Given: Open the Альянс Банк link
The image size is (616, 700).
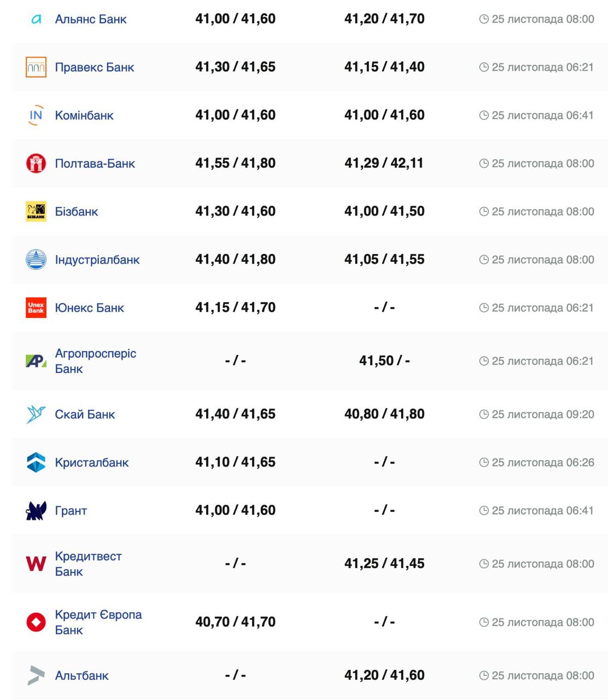Looking at the screenshot, I should click(x=91, y=19).
